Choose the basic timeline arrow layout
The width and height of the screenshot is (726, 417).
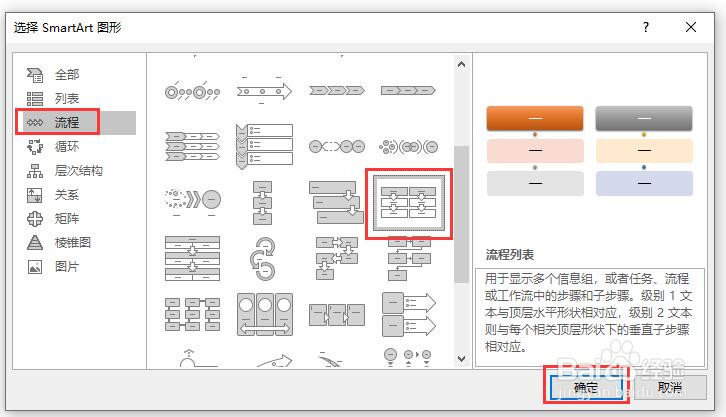point(264,91)
